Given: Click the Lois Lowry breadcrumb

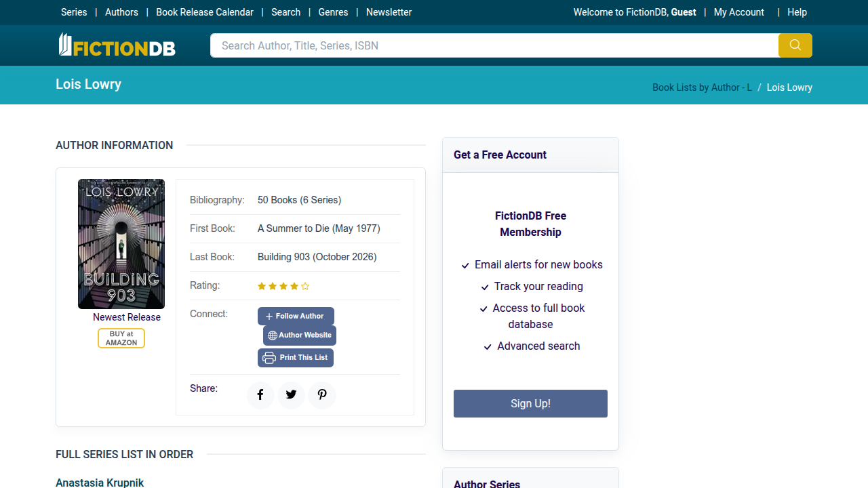Looking at the screenshot, I should click(x=789, y=87).
